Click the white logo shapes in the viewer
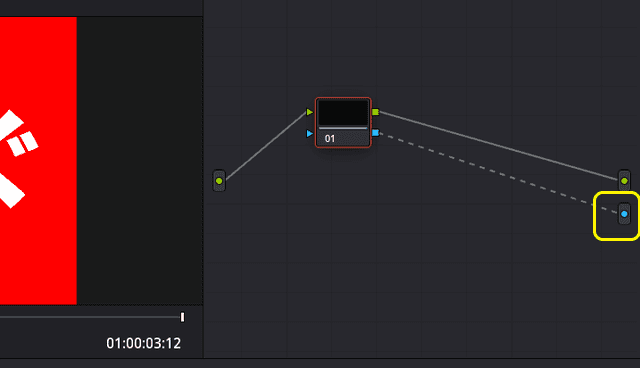 click(x=16, y=159)
